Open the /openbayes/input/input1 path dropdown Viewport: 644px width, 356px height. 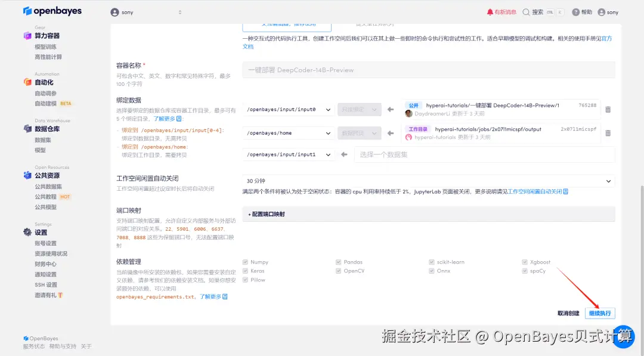289,154
